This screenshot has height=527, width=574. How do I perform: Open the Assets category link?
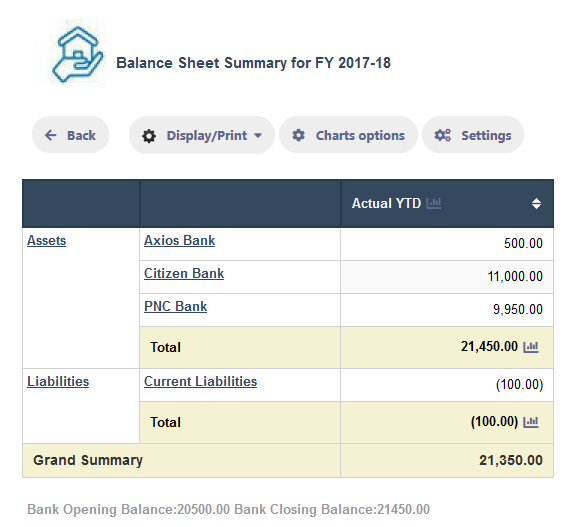(x=46, y=240)
